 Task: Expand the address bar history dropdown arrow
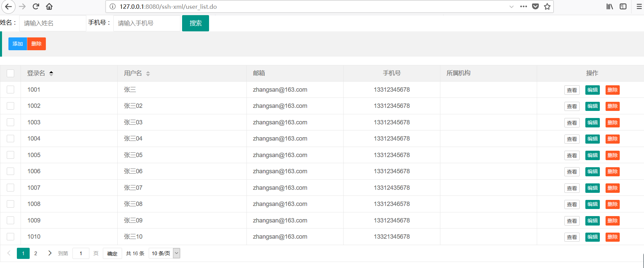(x=511, y=6)
